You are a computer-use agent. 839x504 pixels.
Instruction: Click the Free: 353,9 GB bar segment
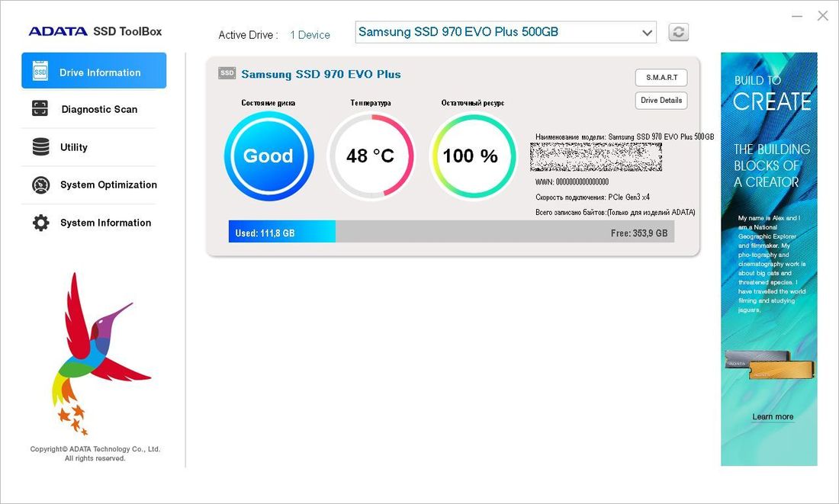point(505,232)
